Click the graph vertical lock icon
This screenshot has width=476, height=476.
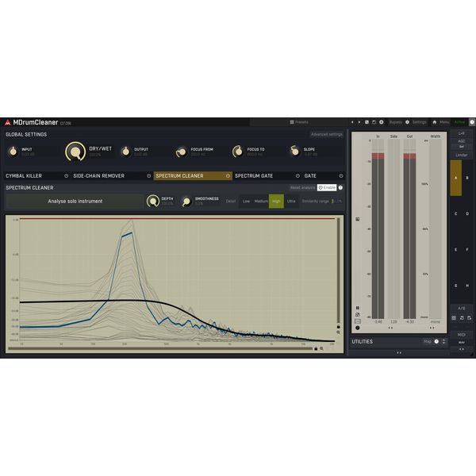tap(338, 327)
